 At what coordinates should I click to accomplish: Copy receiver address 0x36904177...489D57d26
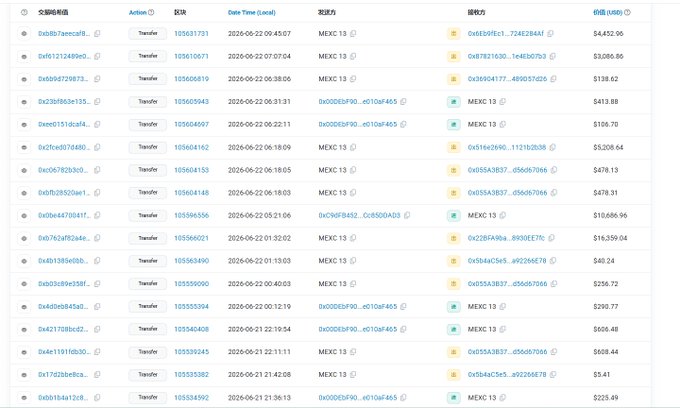tap(553, 79)
